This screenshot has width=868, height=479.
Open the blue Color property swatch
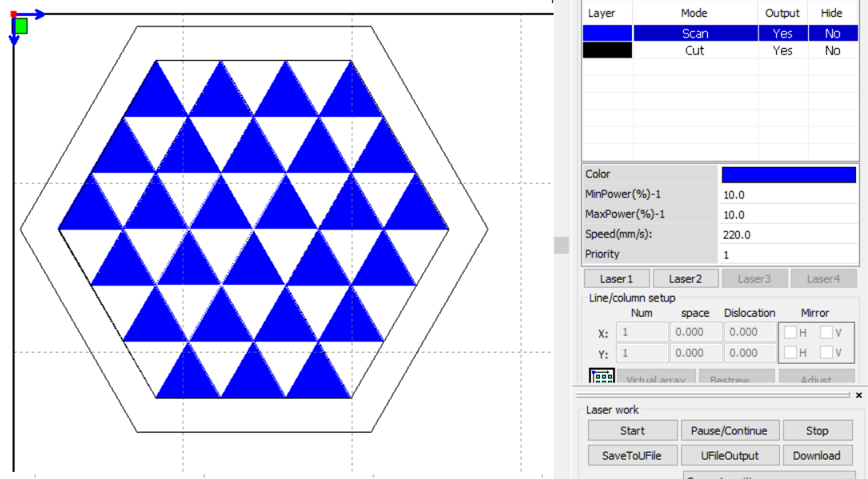click(788, 174)
